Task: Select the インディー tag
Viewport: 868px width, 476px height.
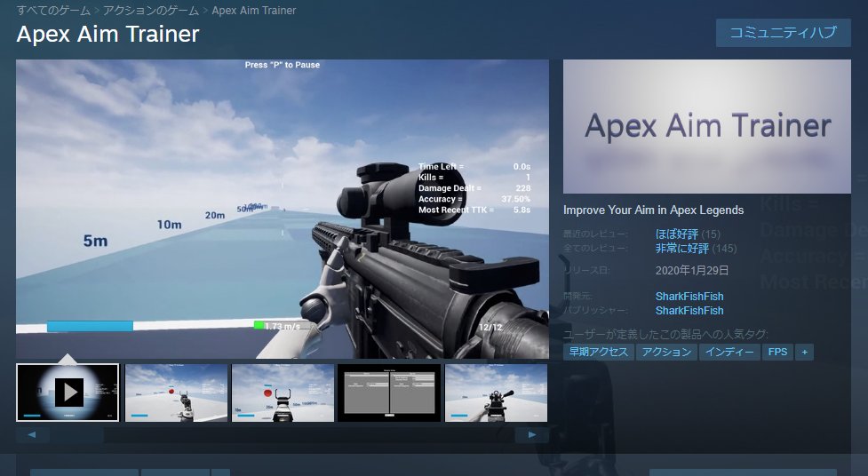Action: pyautogui.click(x=729, y=352)
